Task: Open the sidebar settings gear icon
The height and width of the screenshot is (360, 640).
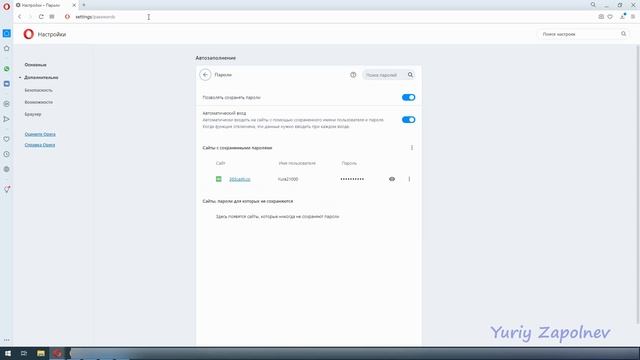Action: [x=7, y=169]
